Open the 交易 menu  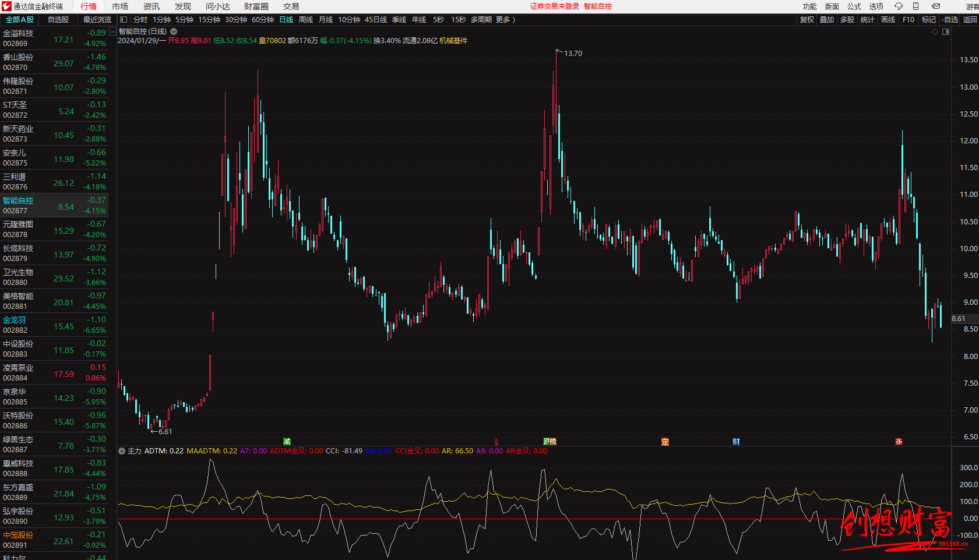coord(291,6)
